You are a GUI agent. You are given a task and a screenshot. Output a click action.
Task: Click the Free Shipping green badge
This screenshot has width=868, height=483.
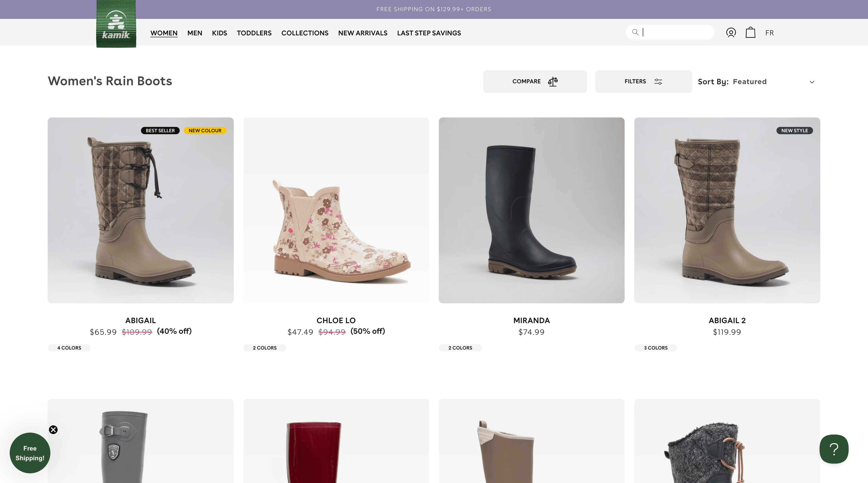pos(30,453)
